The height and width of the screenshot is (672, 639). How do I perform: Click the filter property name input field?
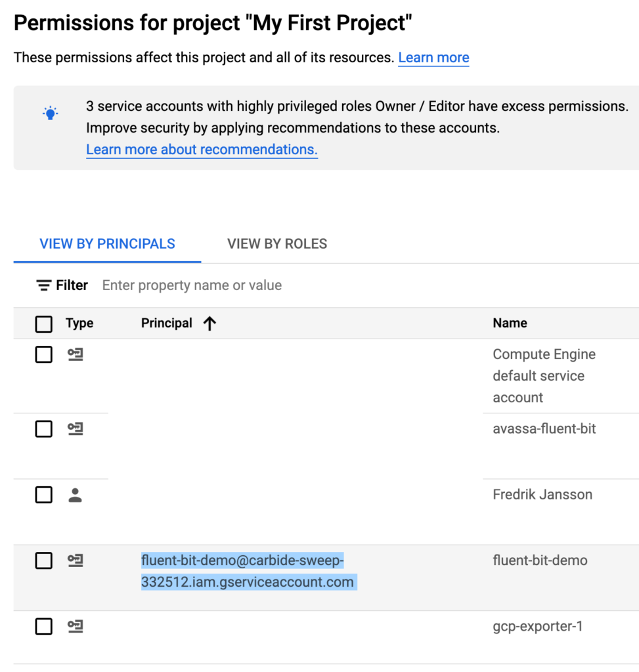(x=263, y=285)
